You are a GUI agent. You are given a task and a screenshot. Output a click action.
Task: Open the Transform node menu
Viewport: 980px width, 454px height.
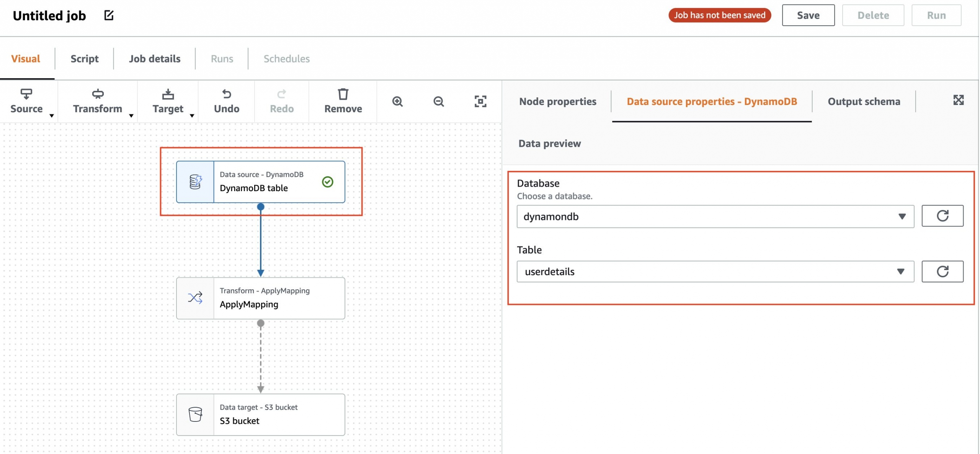pos(98,102)
